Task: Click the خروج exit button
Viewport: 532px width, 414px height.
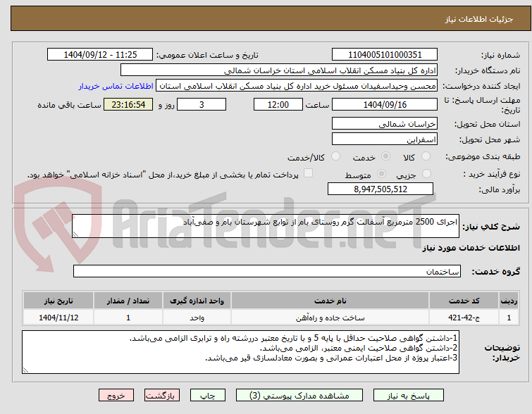Action: (x=116, y=396)
